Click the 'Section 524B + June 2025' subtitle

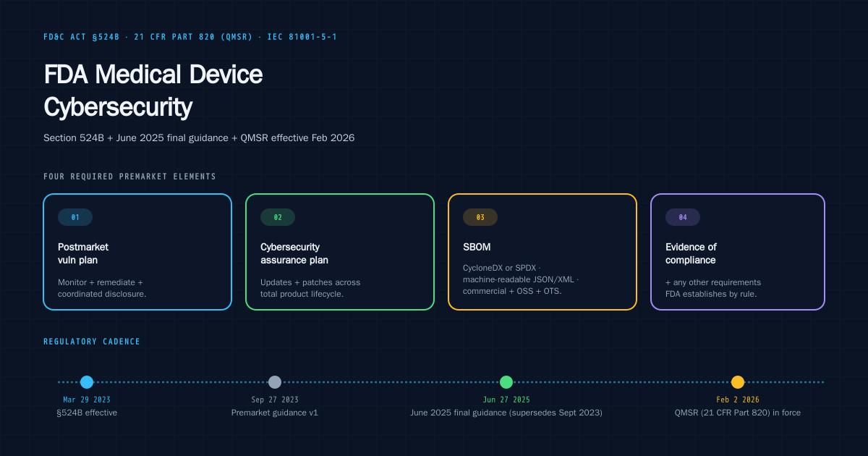[x=199, y=138]
